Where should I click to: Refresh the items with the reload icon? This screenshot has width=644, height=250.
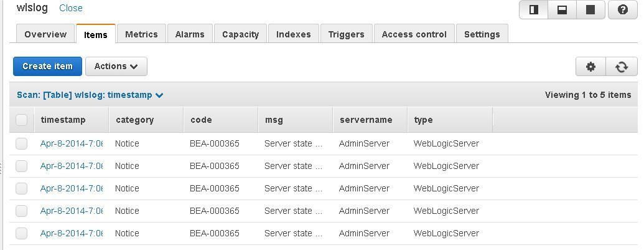tap(622, 67)
